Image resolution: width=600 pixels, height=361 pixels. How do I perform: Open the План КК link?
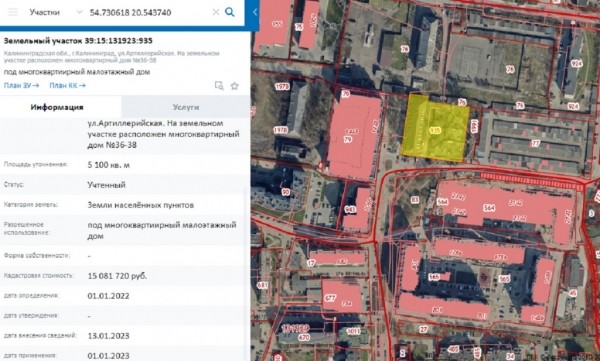pyautogui.click(x=67, y=85)
